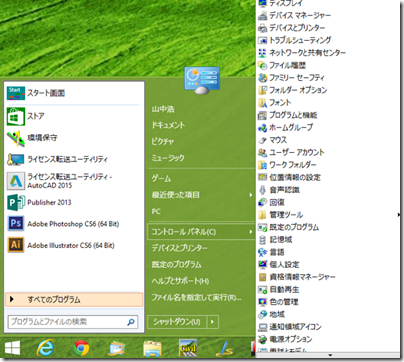Open 既定のプログラム in the start menu
This screenshot has width=404, height=362.
point(176,265)
